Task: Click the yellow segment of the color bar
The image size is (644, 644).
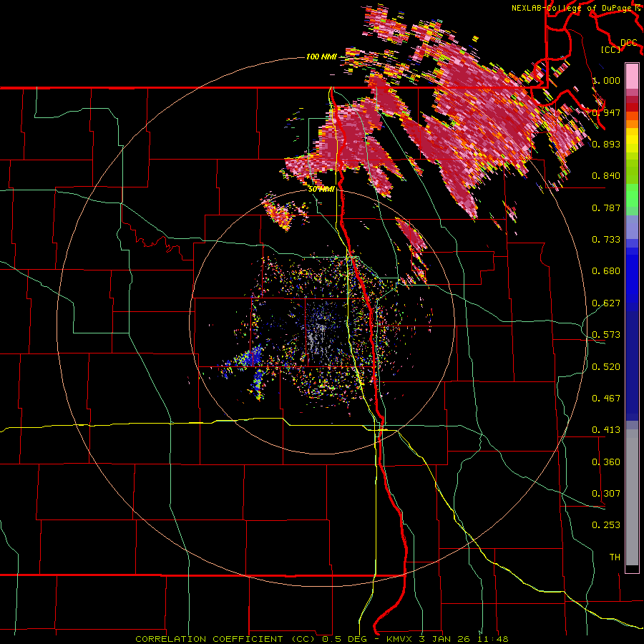Action: click(632, 141)
